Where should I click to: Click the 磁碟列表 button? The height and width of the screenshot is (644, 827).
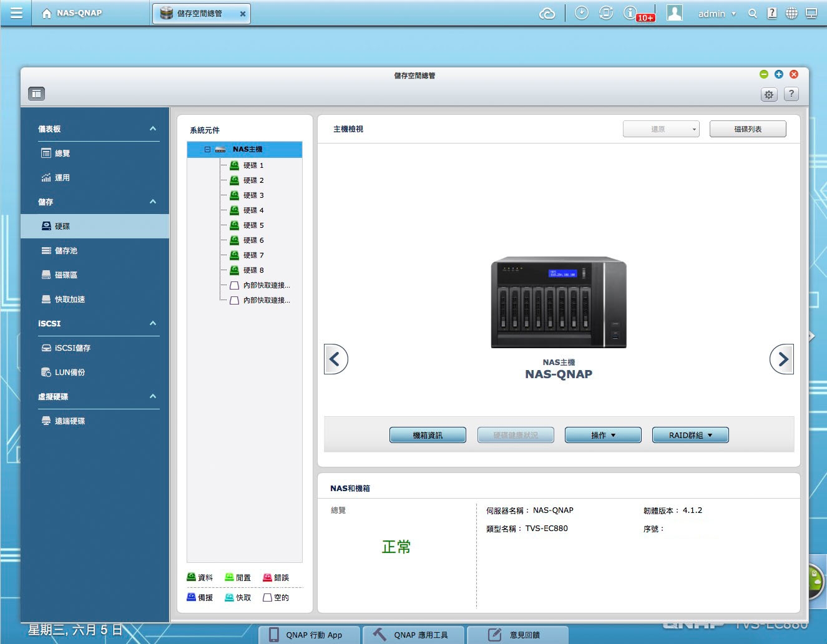[748, 129]
